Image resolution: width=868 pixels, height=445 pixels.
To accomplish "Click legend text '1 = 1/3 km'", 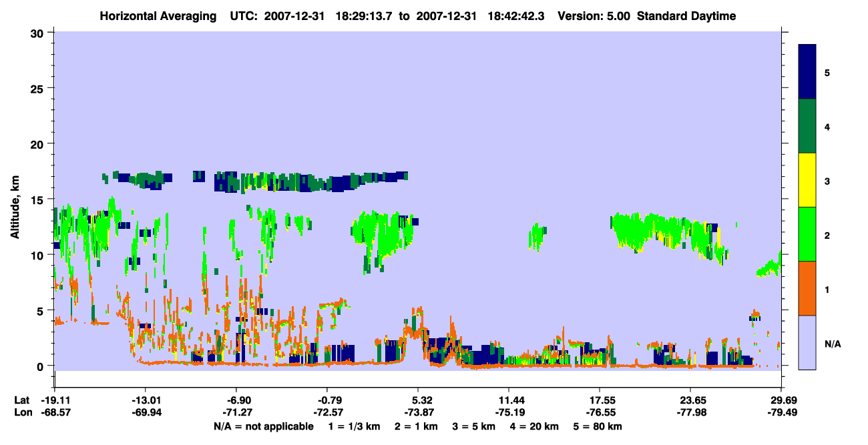I will [353, 426].
